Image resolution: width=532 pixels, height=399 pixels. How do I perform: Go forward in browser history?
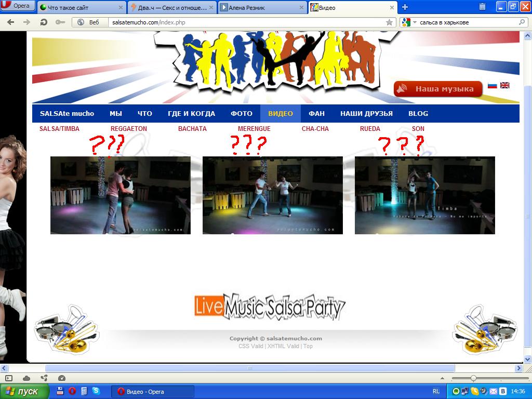pos(26,22)
